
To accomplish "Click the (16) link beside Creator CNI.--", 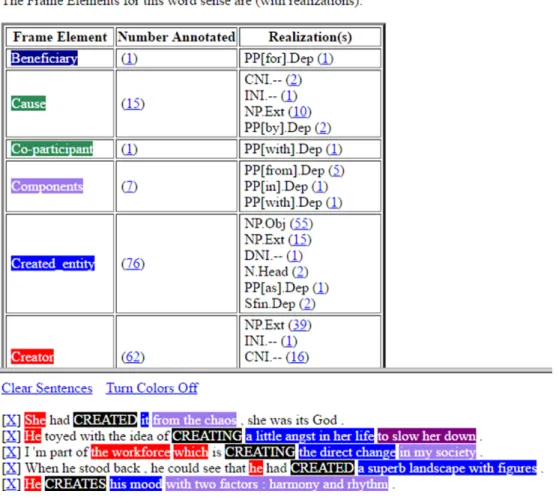I will (x=297, y=357).
